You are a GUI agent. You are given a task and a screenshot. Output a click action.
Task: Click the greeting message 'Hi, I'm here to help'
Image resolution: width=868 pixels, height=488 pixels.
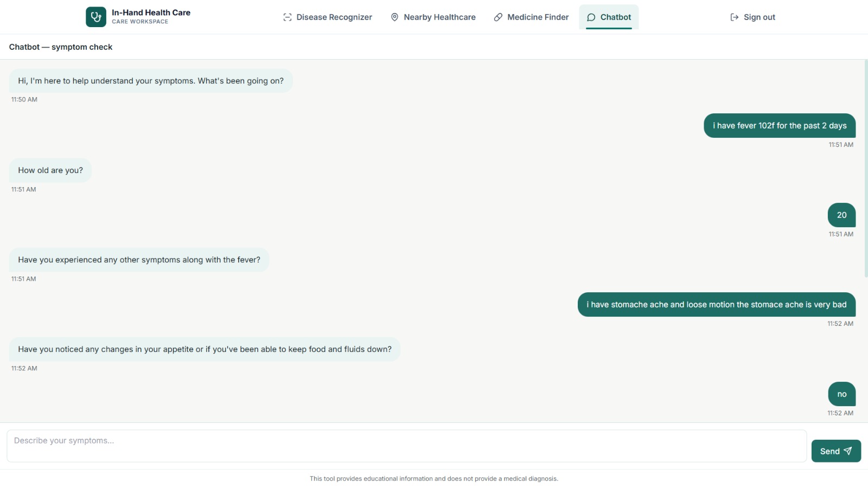[151, 81]
